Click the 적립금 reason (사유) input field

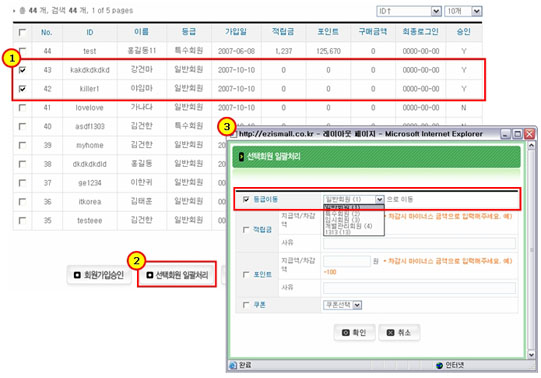coord(419,243)
